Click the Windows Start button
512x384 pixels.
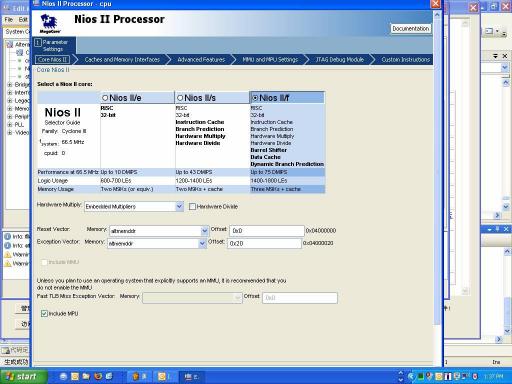coord(23,377)
